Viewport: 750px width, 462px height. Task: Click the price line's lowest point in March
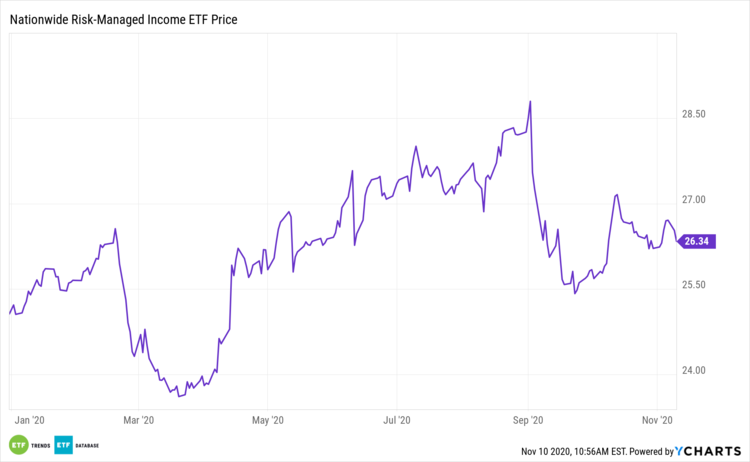tap(179, 396)
